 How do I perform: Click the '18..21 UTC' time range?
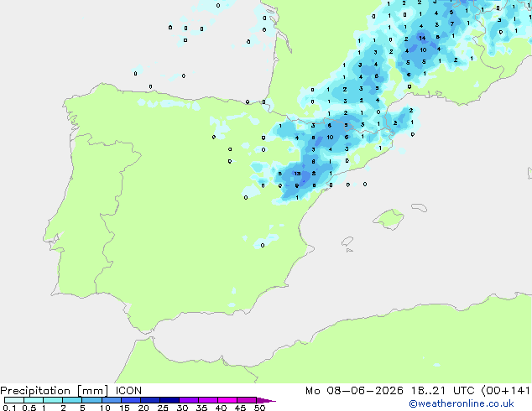coord(442,391)
